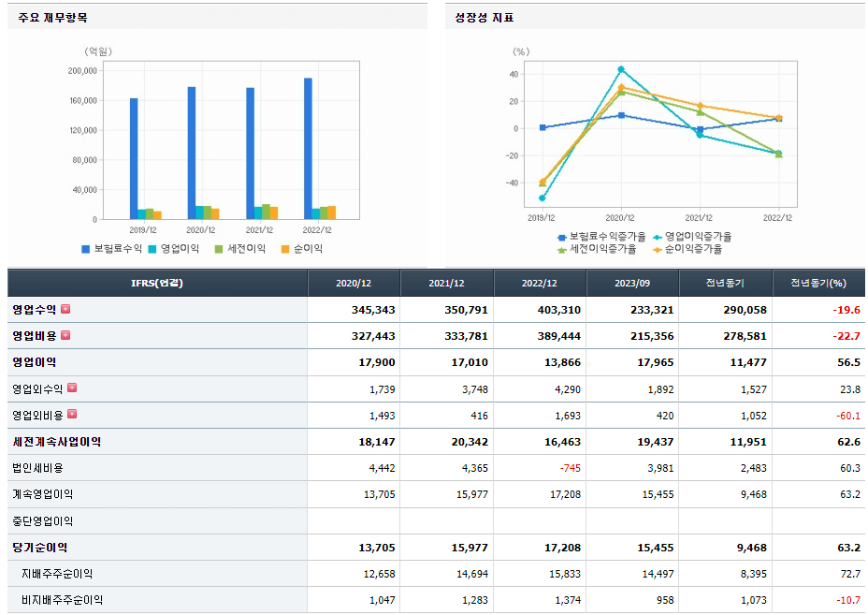Screen dimensions: 868x615
Task: Click the -10.7 비지배주주순이익 change value
Action: [848, 600]
